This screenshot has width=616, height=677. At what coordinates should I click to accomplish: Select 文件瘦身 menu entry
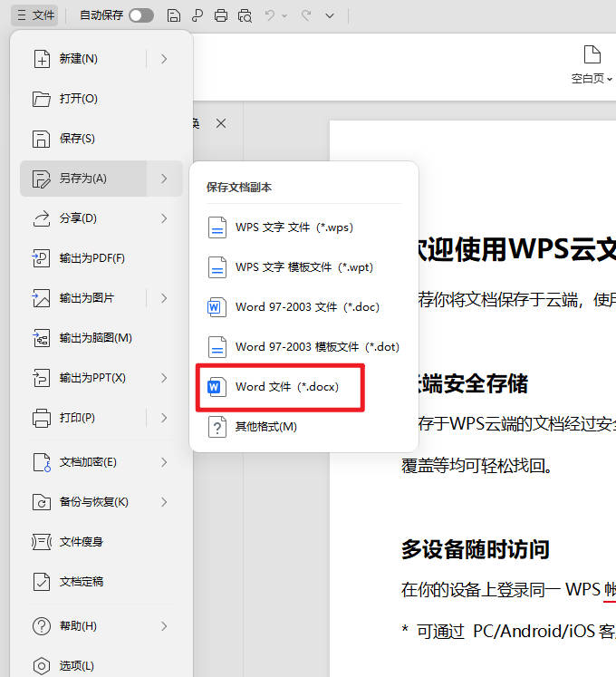tap(101, 542)
